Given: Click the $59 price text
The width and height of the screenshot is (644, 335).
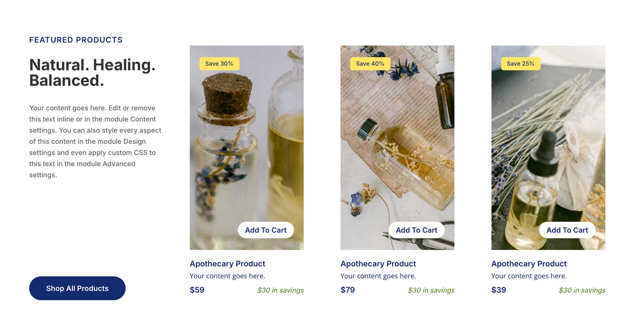Looking at the screenshot, I should [197, 290].
